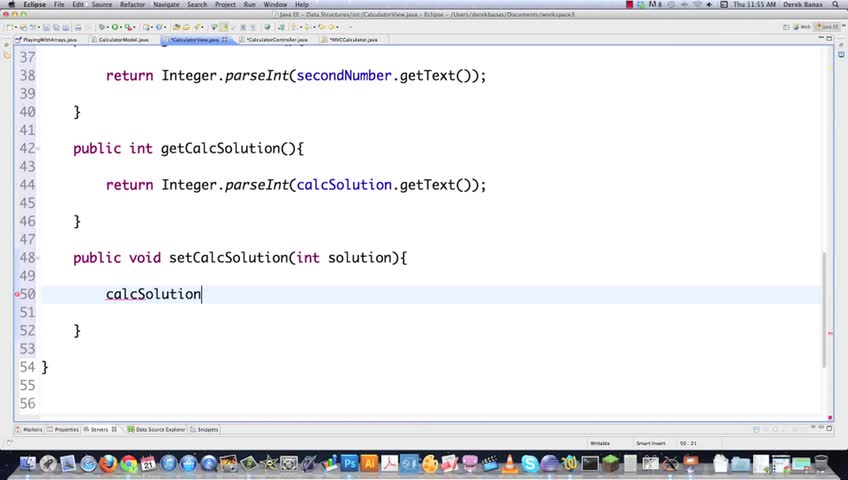The height and width of the screenshot is (480, 848).
Task: Click the editor vertical scrollbar thumb
Action: point(824,308)
